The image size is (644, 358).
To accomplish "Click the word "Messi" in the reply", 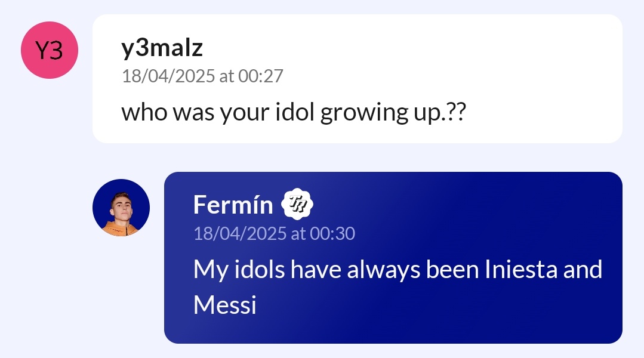I will 225,305.
